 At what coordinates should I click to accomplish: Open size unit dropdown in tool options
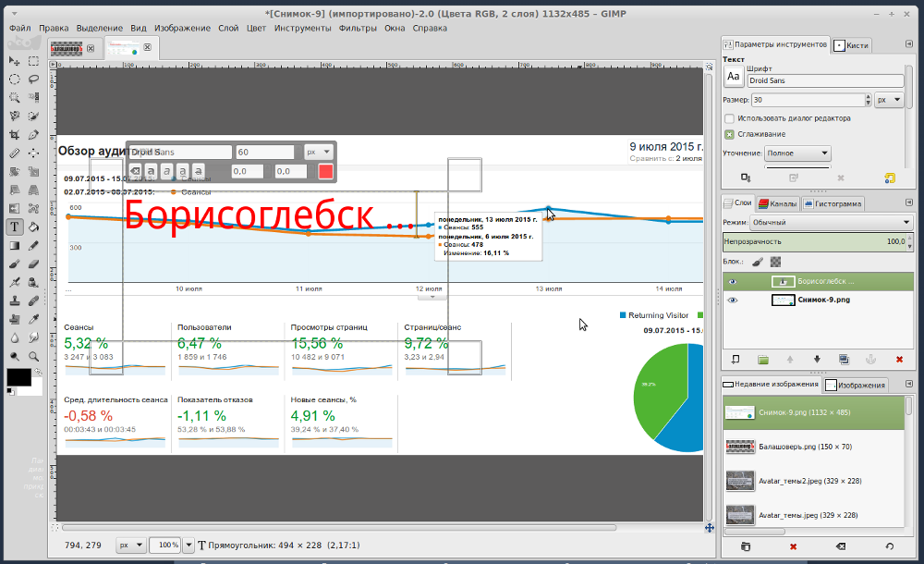889,100
